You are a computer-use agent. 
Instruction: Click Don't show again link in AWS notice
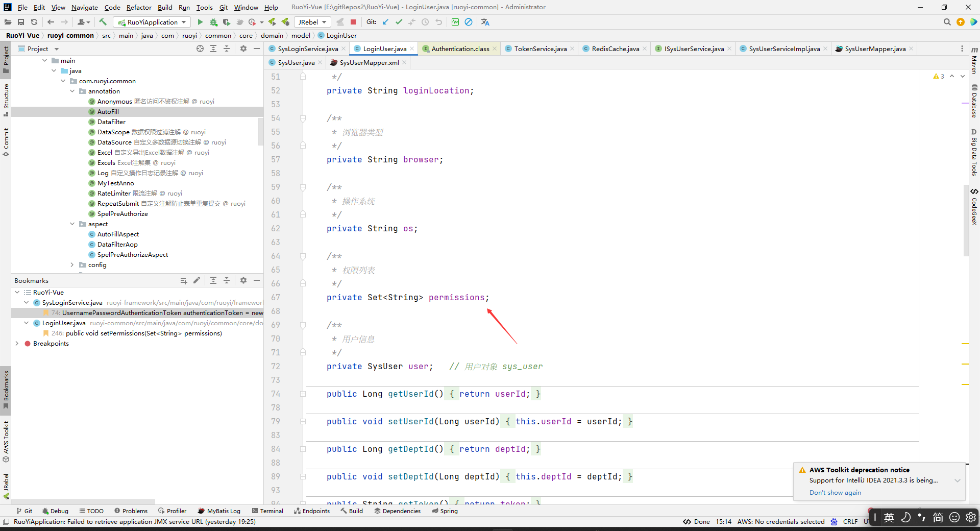click(835, 493)
